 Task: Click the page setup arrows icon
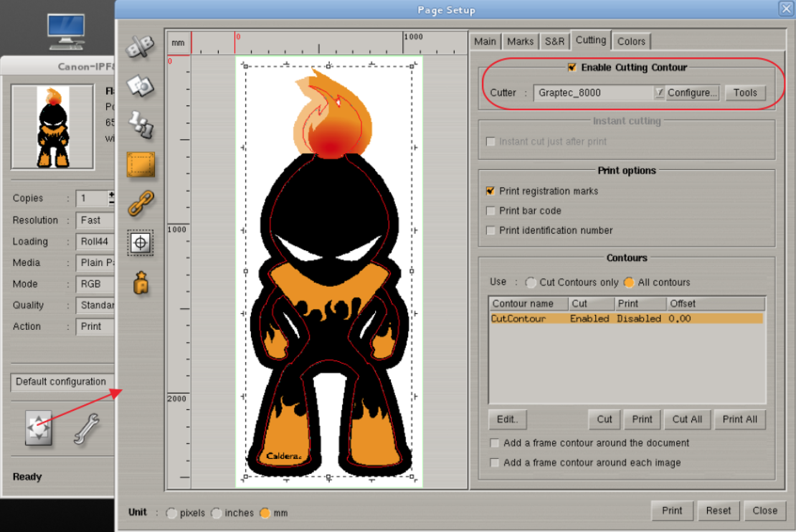(x=38, y=429)
